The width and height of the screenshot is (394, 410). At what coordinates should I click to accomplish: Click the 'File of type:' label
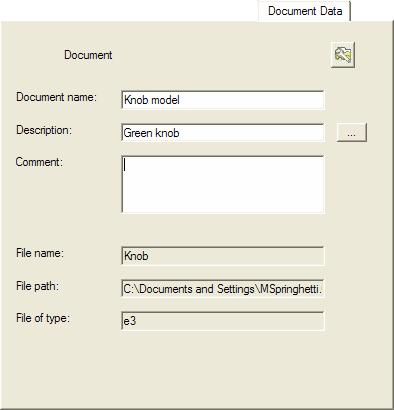point(43,318)
